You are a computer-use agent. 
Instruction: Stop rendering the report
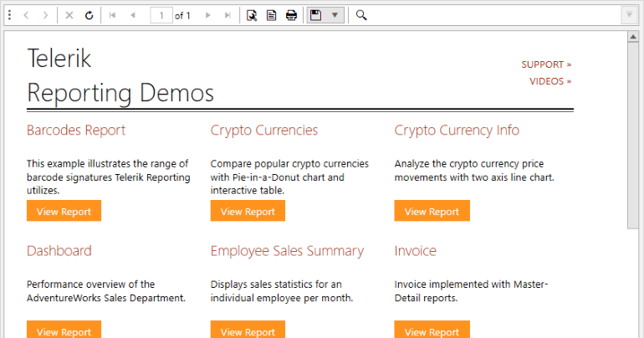pos(69,15)
